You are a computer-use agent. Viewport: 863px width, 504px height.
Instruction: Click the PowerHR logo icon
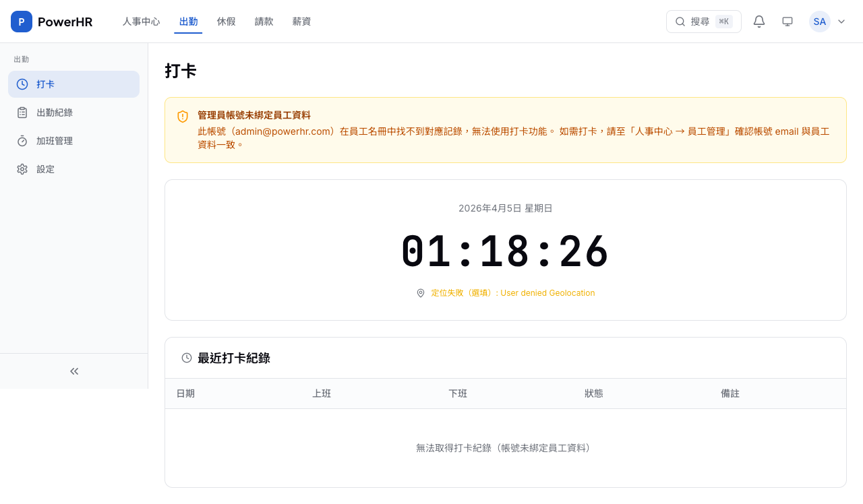pyautogui.click(x=21, y=21)
